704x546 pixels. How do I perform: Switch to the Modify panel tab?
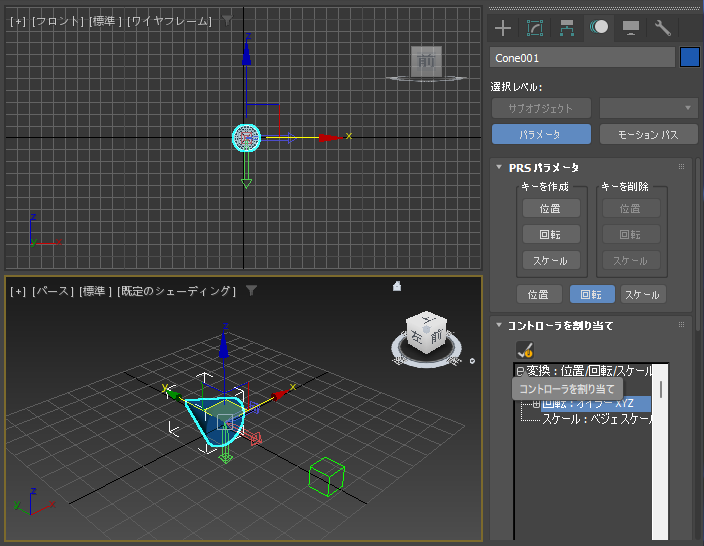pyautogui.click(x=535, y=28)
